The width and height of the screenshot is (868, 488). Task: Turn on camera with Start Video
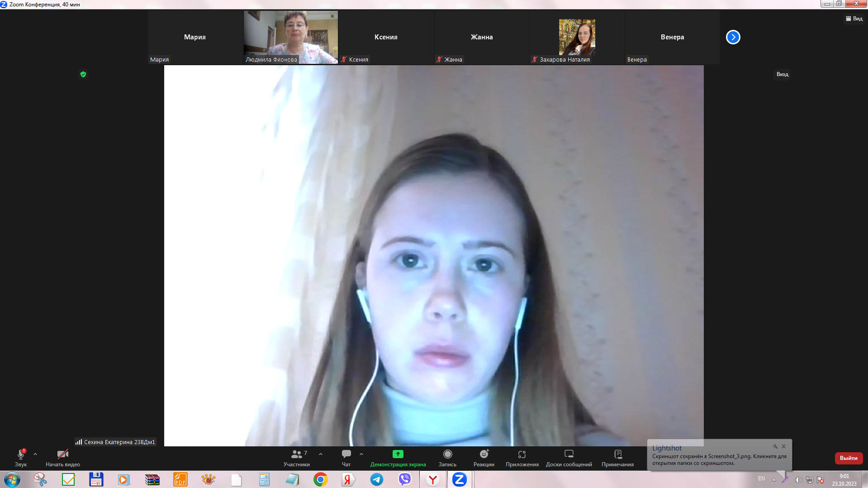coord(62,455)
